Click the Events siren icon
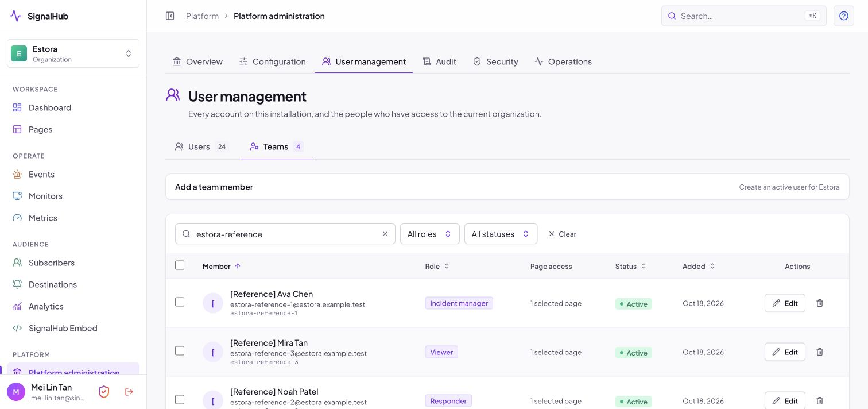Screen dimensions: 868x409 [17, 174]
